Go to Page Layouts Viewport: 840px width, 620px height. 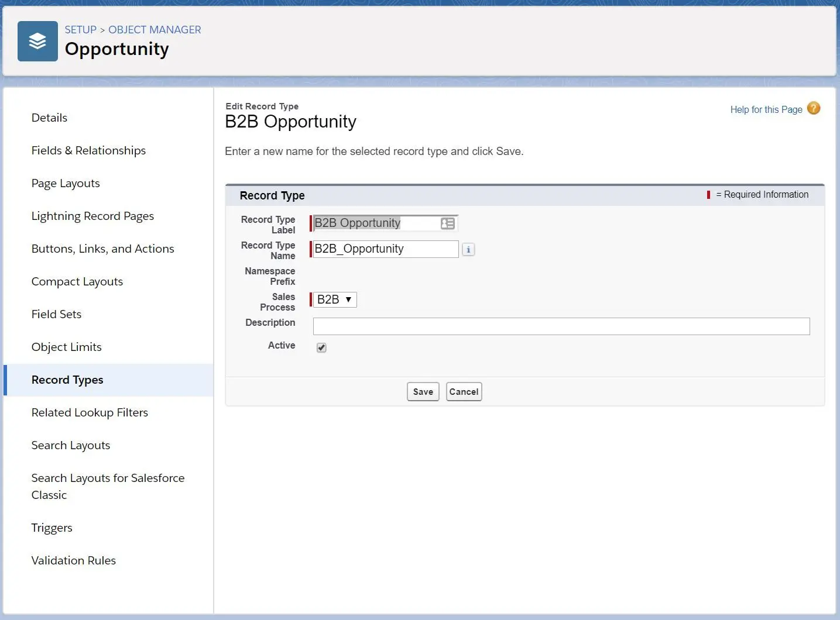click(x=66, y=183)
